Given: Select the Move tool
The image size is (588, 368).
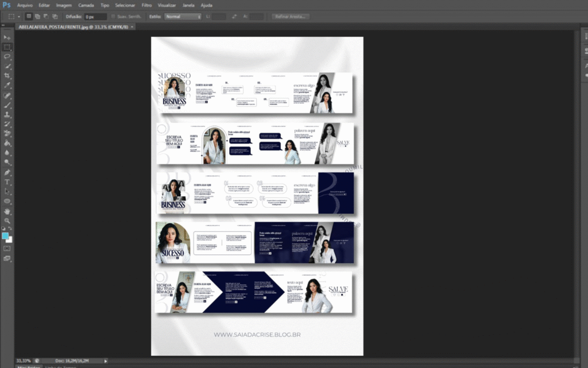Looking at the screenshot, I should coord(7,37).
